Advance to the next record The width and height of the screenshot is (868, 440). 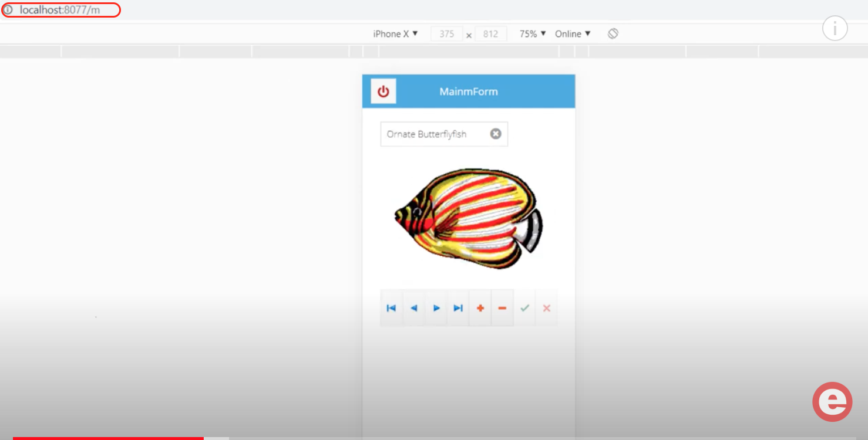436,308
